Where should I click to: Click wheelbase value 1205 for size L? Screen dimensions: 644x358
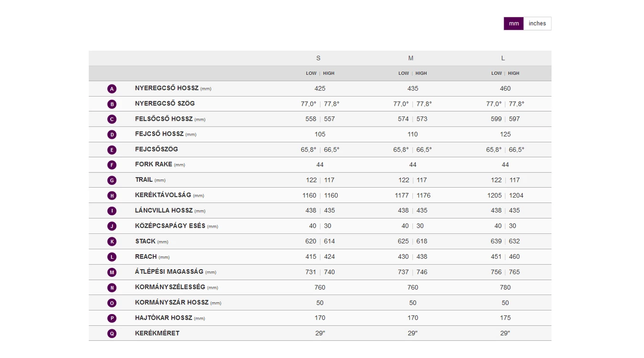pyautogui.click(x=495, y=195)
